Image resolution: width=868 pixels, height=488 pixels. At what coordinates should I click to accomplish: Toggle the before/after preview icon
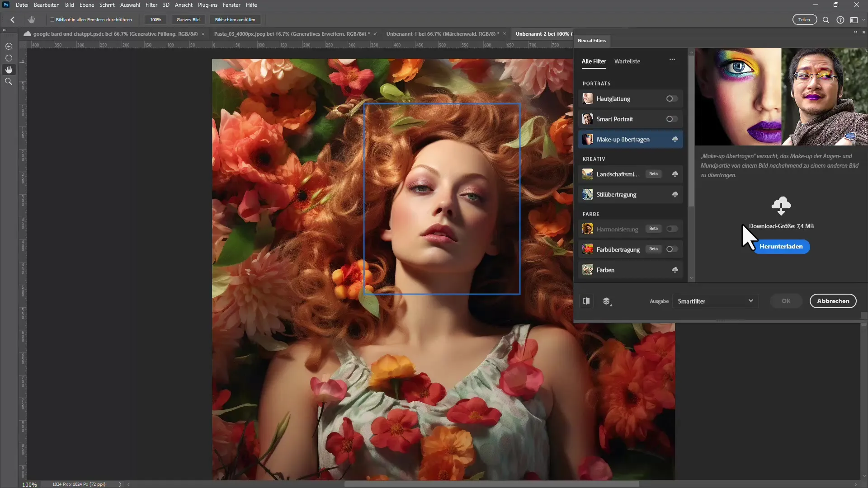586,301
